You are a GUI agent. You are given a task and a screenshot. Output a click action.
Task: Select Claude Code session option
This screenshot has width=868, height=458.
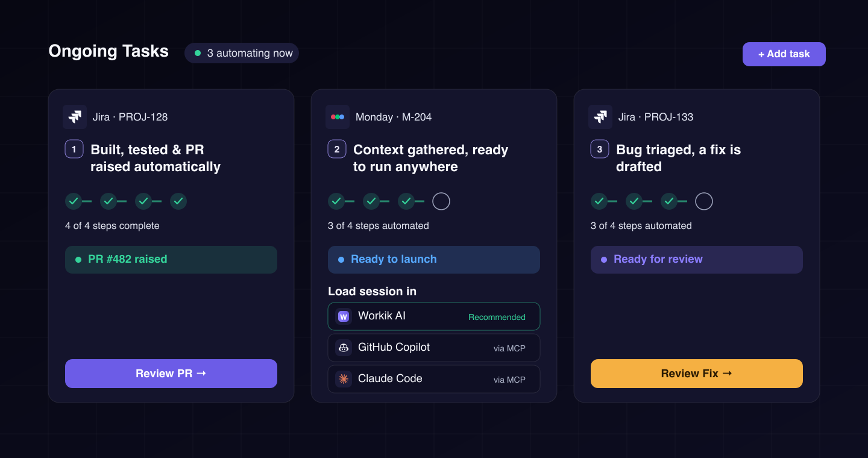coord(434,379)
